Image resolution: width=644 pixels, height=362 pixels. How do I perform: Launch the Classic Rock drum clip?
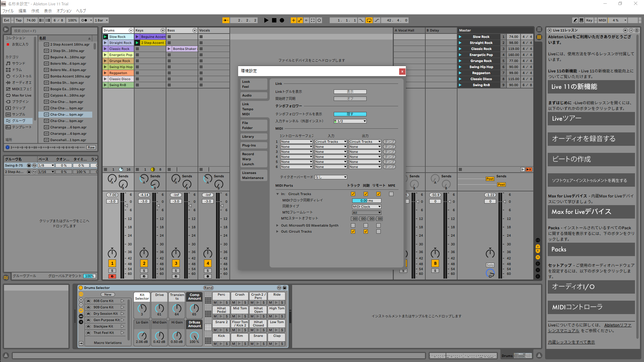(x=105, y=49)
